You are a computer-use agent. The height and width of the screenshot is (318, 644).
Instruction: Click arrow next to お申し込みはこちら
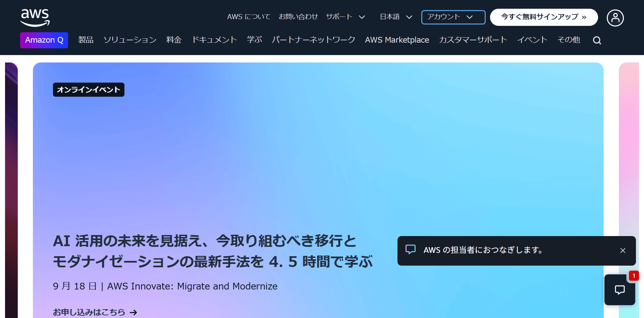coord(133,313)
